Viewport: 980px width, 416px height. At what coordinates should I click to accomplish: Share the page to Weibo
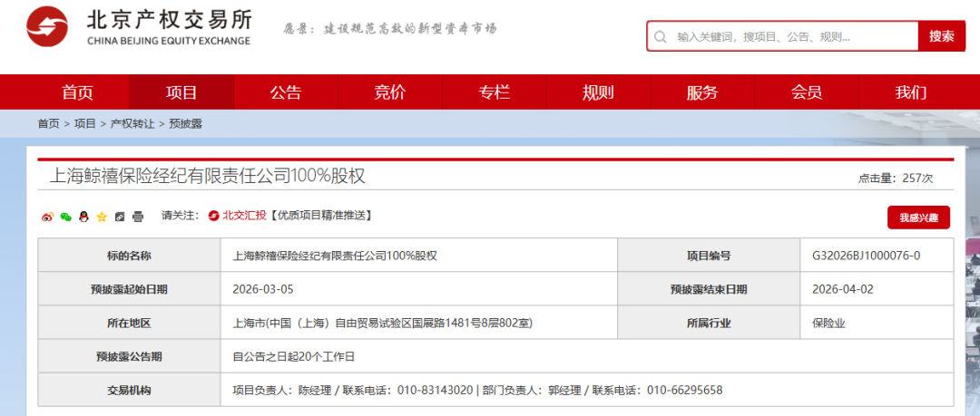(48, 217)
